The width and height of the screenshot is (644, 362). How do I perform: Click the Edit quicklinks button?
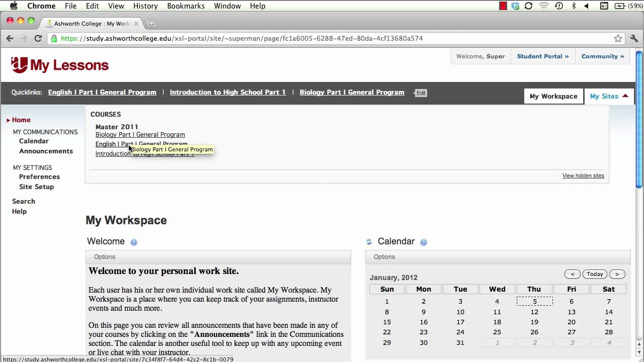point(420,93)
